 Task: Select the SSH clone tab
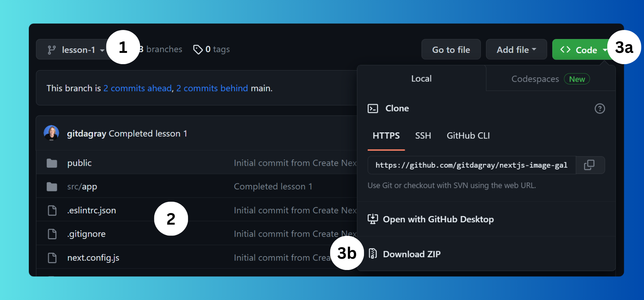pyautogui.click(x=423, y=136)
